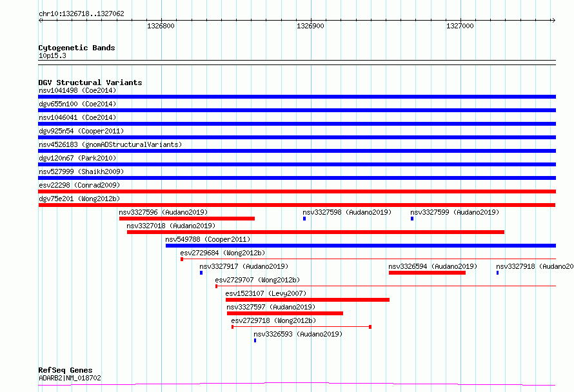Click nsv4526183 (gnomADStructuralVariants) label
This screenshot has height=392, width=574.
[x=110, y=144]
